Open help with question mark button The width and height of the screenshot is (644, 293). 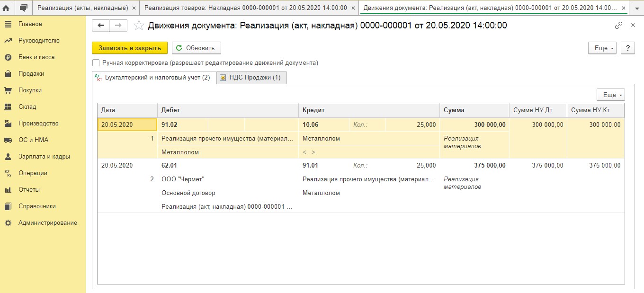[x=627, y=48]
